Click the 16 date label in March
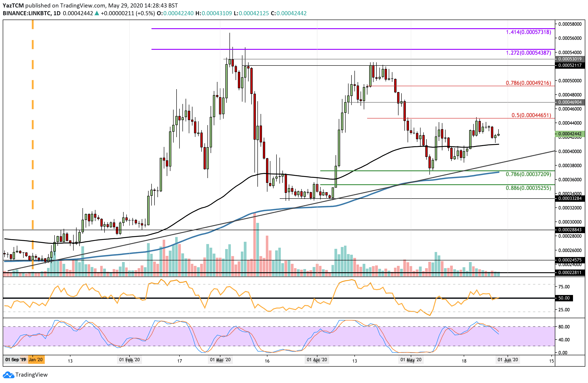Viewport: 588px width, 383px height. pyautogui.click(x=267, y=361)
